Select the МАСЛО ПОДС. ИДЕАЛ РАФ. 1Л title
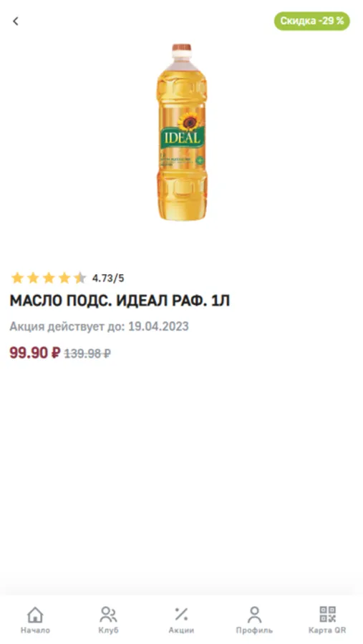Image resolution: width=363 pixels, height=644 pixels. click(120, 301)
